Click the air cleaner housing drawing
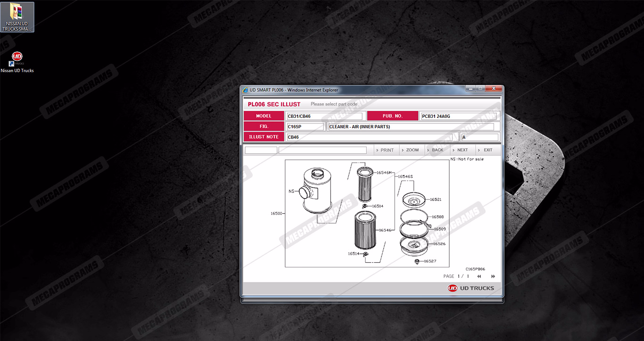644x341 pixels. [x=315, y=190]
